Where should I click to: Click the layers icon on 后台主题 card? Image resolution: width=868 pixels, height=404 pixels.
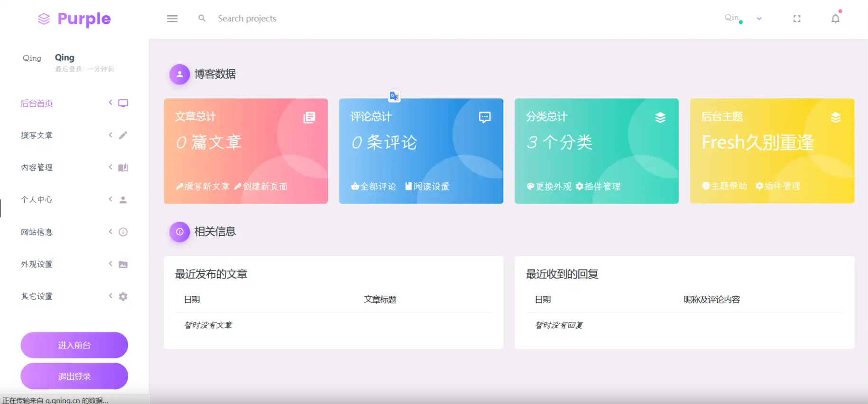pos(836,117)
